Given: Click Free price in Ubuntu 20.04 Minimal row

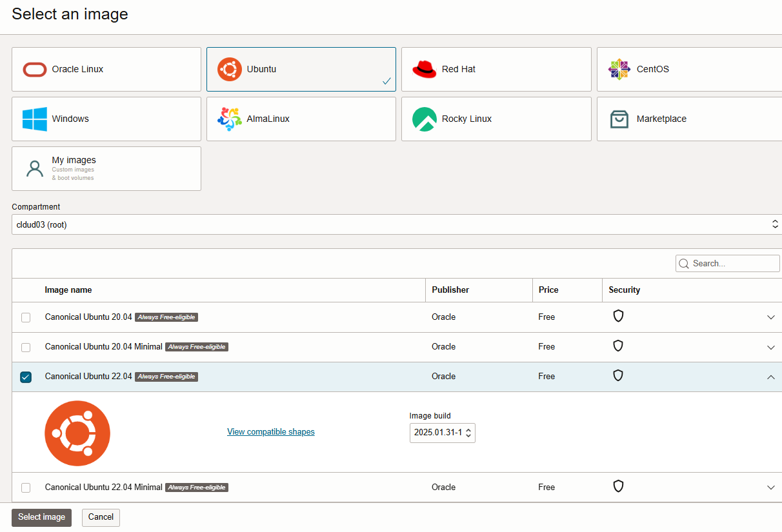Looking at the screenshot, I should [546, 347].
